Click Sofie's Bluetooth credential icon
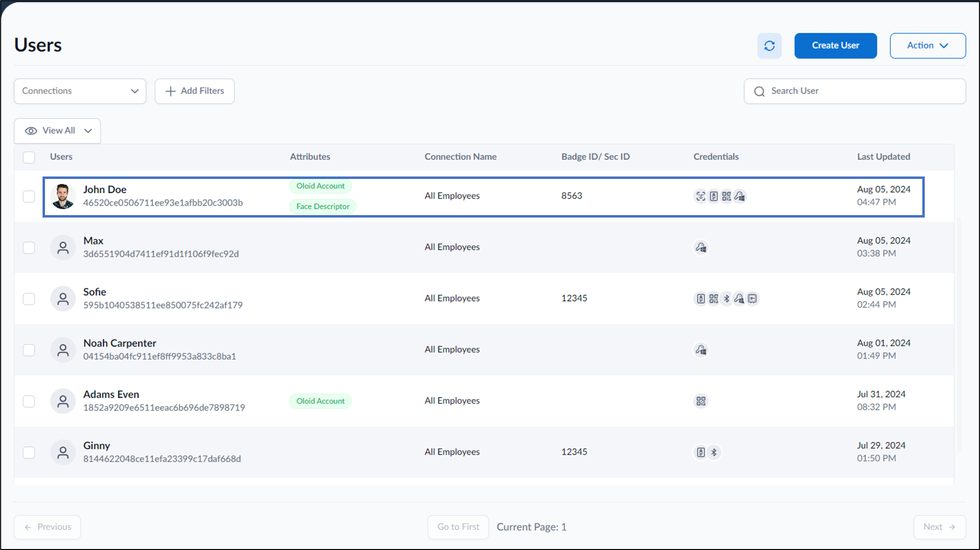Screen dimensions: 980x550 coord(726,298)
